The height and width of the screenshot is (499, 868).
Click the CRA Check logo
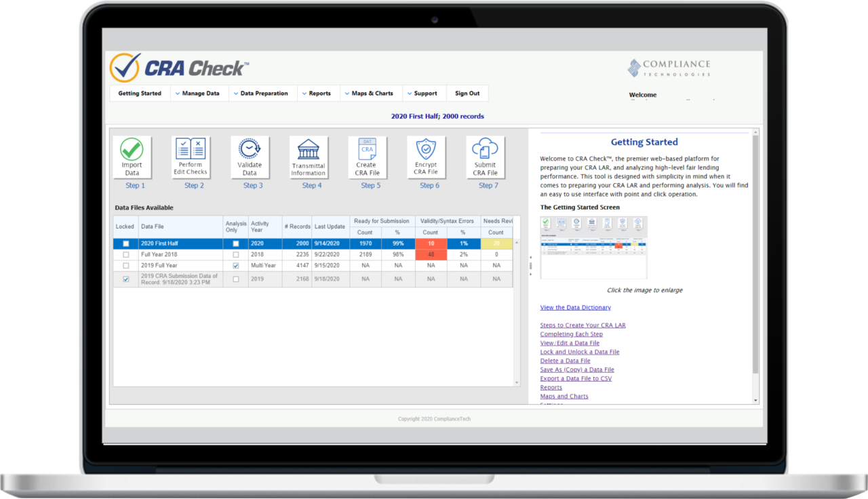[x=179, y=68]
